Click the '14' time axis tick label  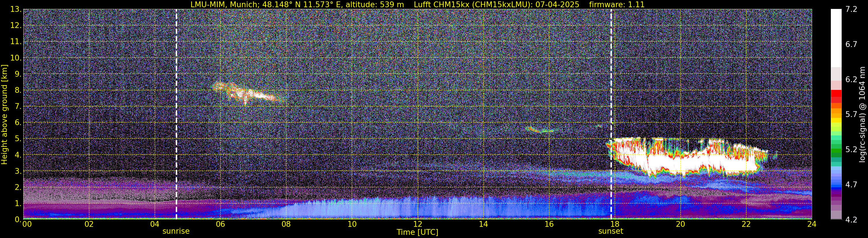(483, 224)
